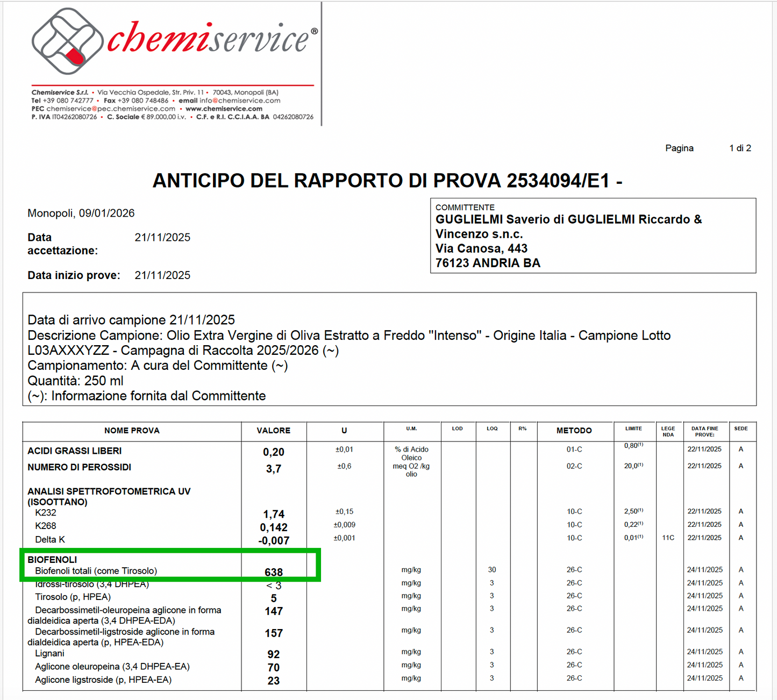Viewport: 777px width, 700px height.
Task: Click the 'SEDE' column header
Action: point(741,429)
